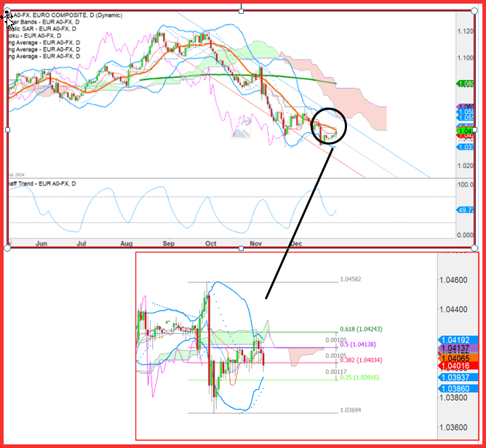Click the blue 1.03860 price tag
Screen dimensions: 486x448
(458, 389)
